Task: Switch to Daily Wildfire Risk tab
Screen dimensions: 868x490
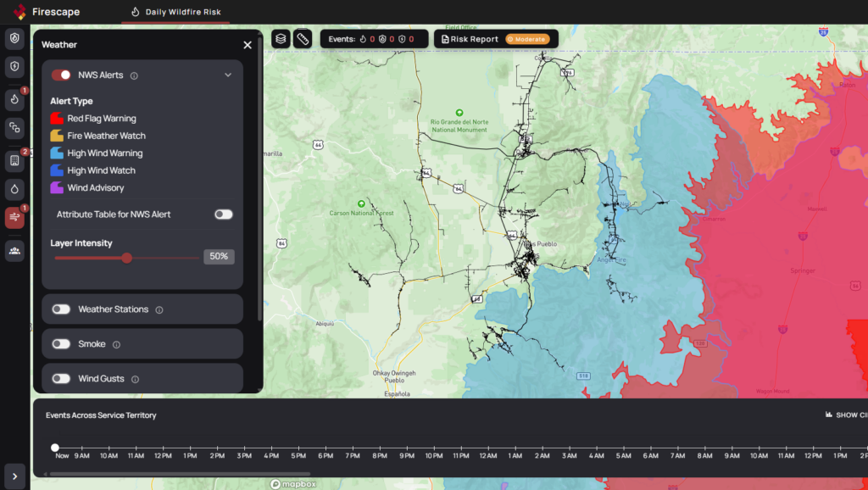Action: 176,12
